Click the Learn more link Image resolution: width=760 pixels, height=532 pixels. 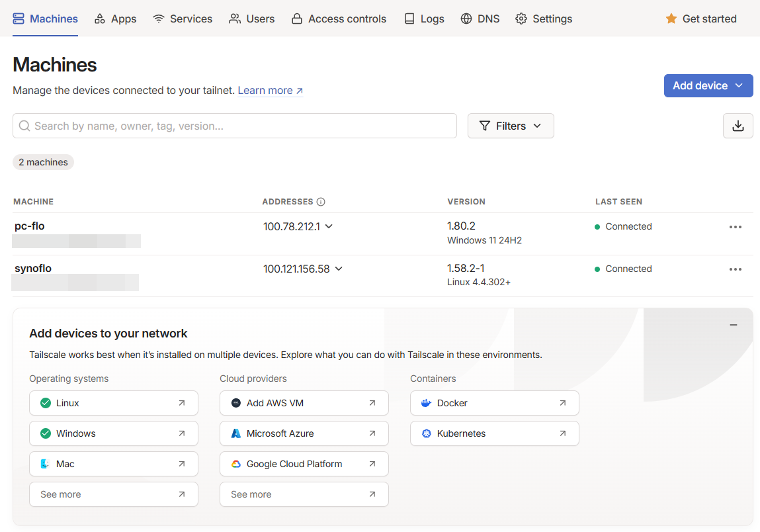point(265,90)
